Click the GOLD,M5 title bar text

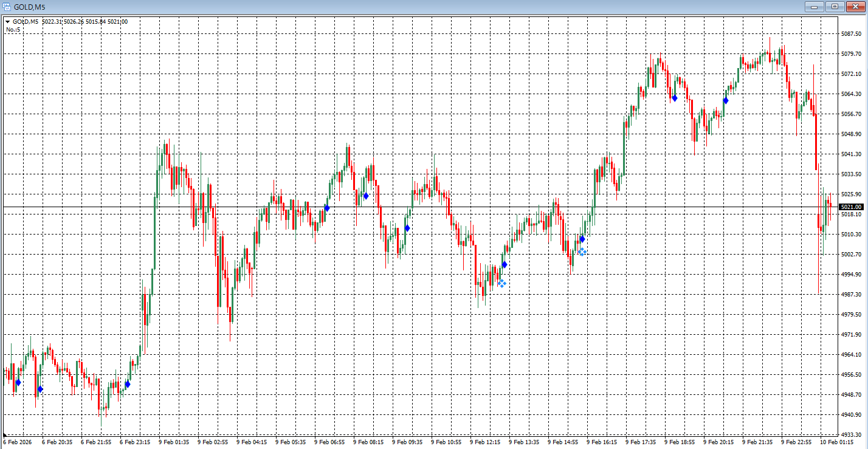pos(28,6)
